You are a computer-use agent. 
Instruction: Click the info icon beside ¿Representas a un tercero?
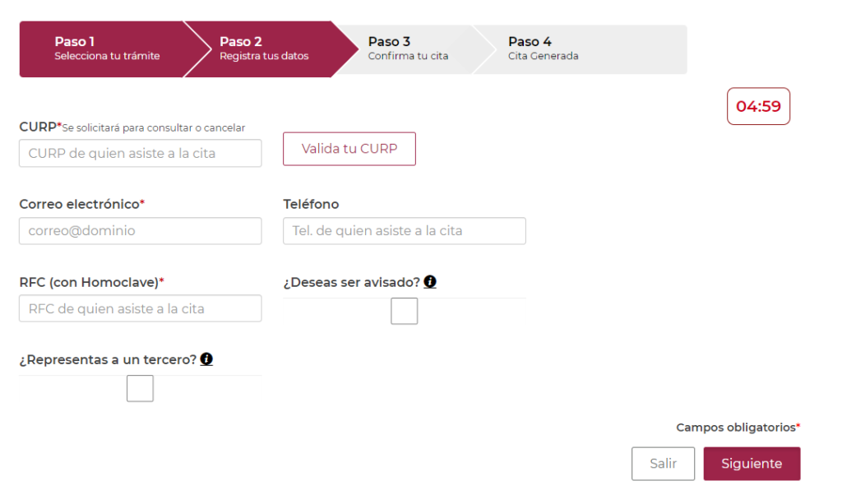206,359
